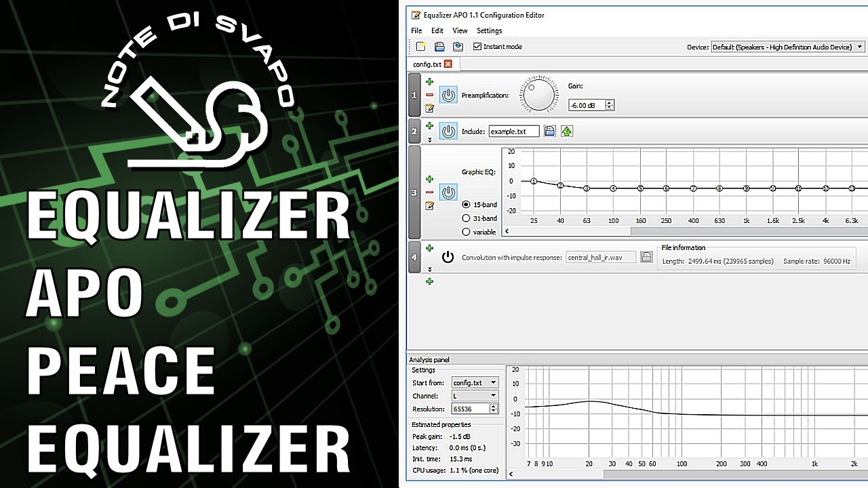
Task: Enable the Convolution filter power button
Action: point(448,257)
